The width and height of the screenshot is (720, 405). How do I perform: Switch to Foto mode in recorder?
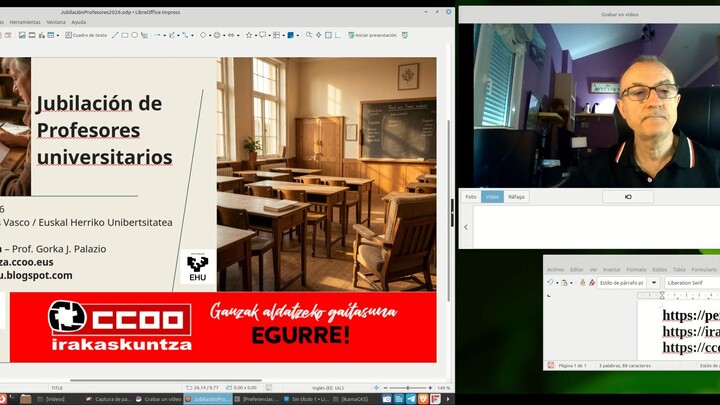pos(471,197)
